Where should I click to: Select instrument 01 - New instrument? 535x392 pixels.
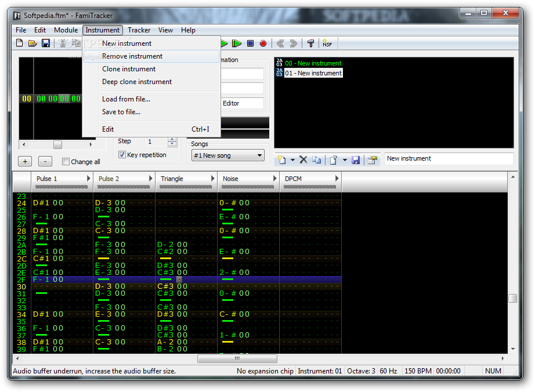tap(313, 73)
